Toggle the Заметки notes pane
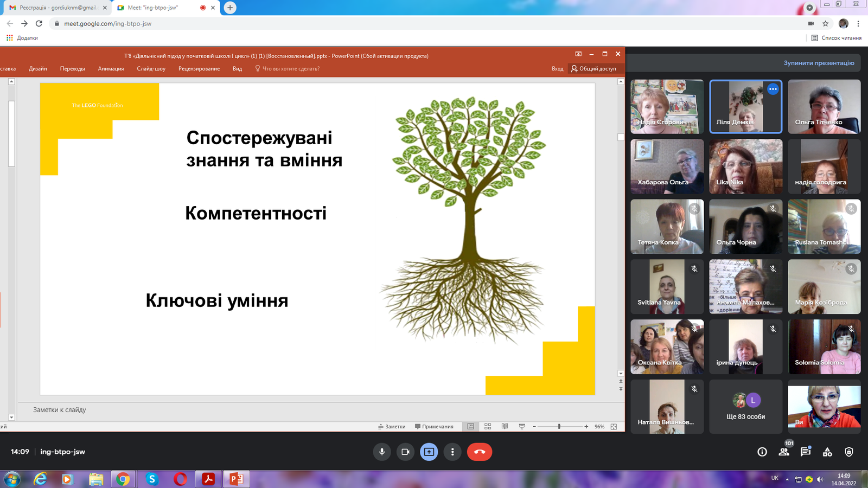 (x=392, y=427)
